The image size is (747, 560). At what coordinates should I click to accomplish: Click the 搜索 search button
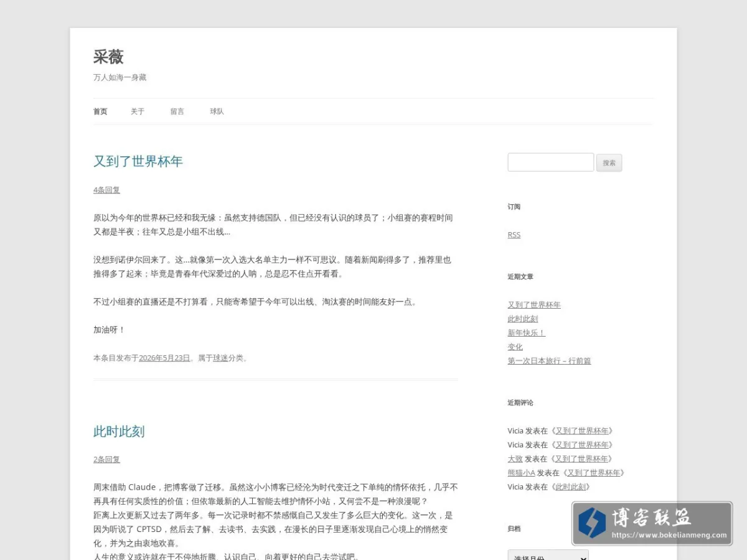point(609,163)
